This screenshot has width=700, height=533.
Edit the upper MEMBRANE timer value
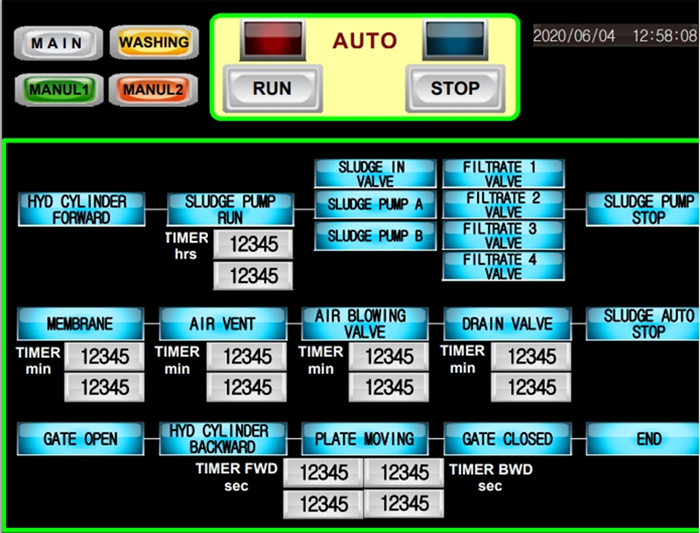[x=105, y=356]
